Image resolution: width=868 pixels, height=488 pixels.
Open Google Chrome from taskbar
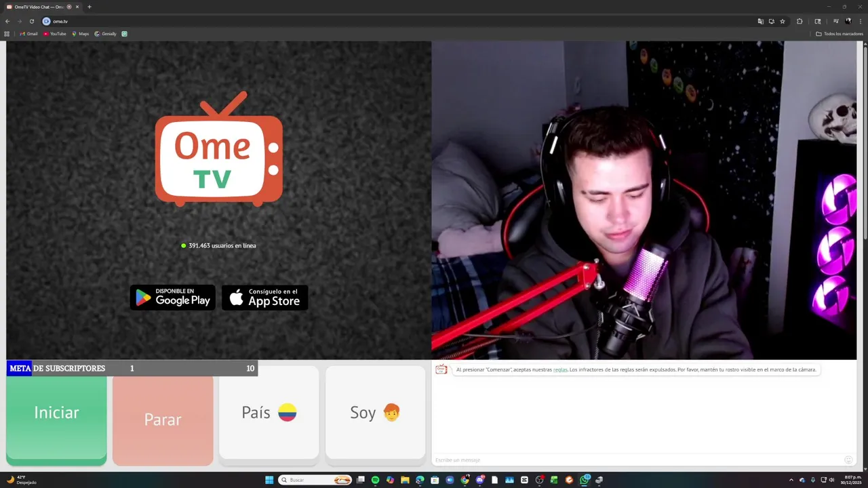pyautogui.click(x=465, y=480)
